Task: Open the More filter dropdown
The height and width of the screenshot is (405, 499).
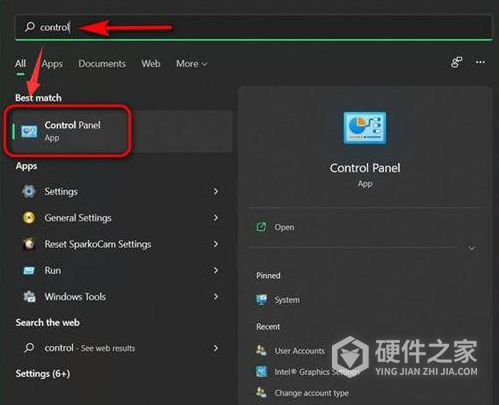Action: click(x=192, y=64)
